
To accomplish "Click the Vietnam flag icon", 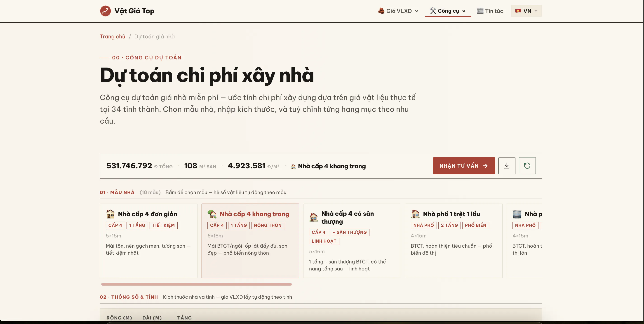I will coord(518,11).
